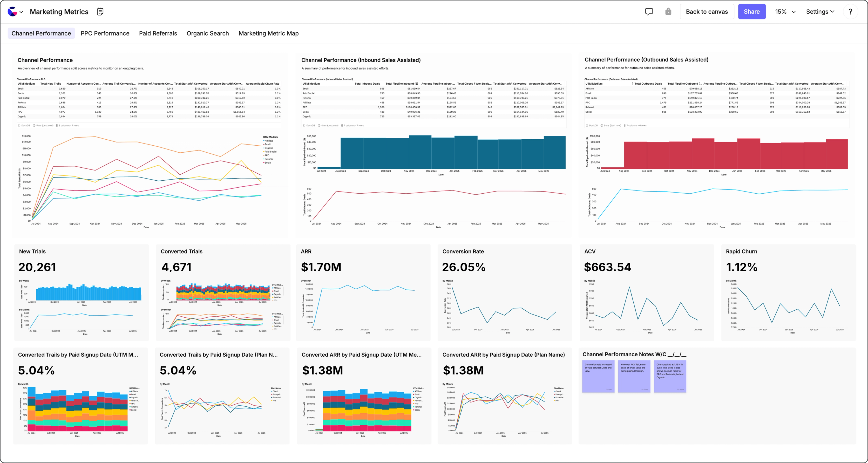
Task: Expand the Settings dropdown
Action: coord(820,12)
